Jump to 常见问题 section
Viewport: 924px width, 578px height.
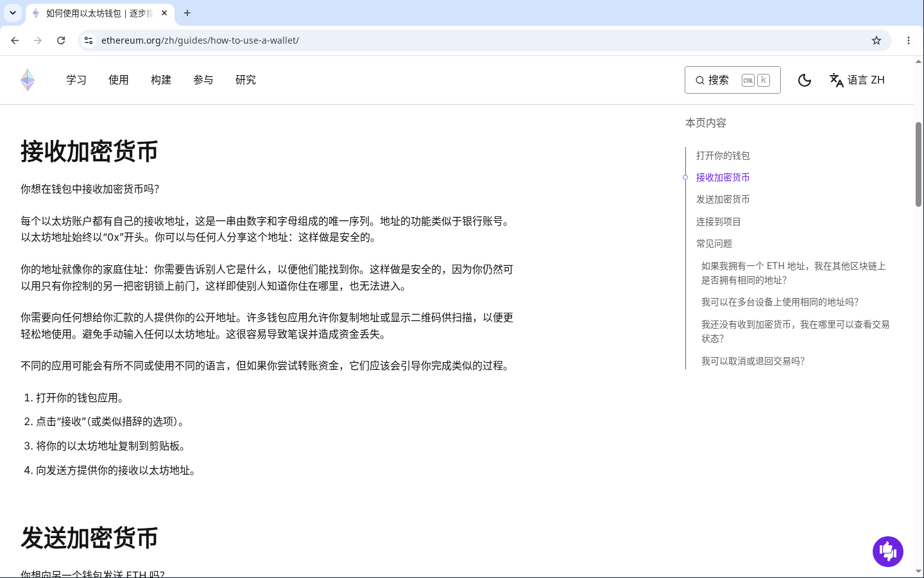click(714, 243)
